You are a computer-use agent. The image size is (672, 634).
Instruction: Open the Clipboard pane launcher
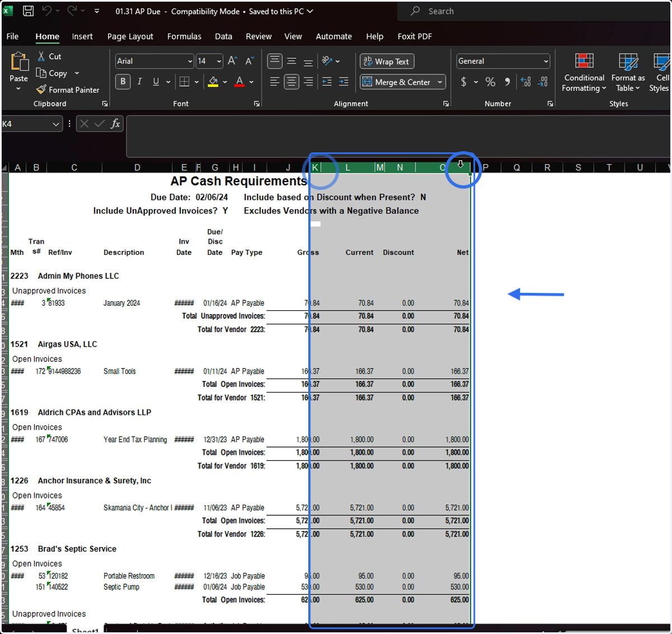pyautogui.click(x=105, y=104)
